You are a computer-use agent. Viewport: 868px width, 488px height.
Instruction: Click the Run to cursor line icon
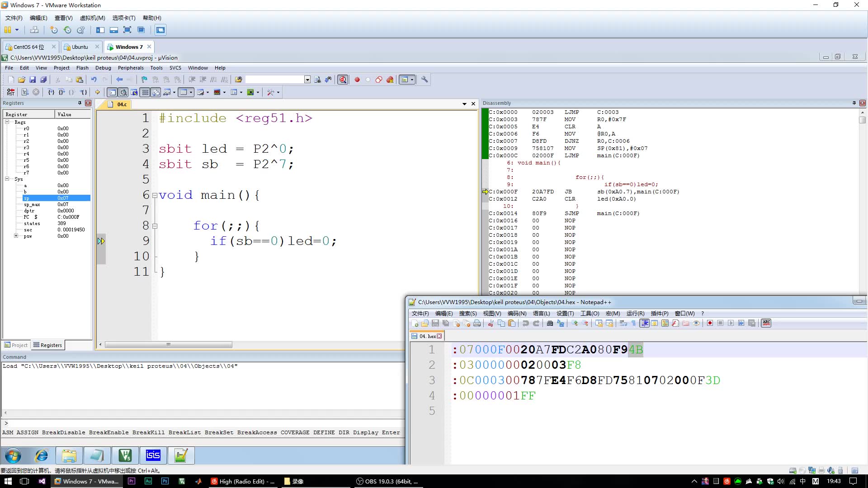(84, 92)
